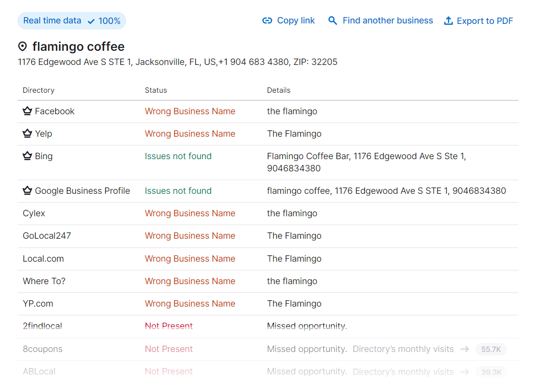Click the 39.3K monthly visits badge
This screenshot has height=392, width=536.
pos(491,372)
